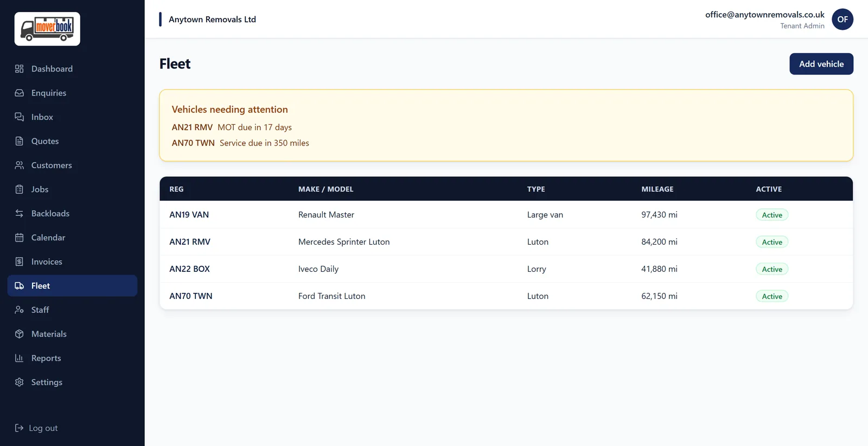Select the AN19 VAN registration
Viewport: 868px width, 446px height.
189,215
